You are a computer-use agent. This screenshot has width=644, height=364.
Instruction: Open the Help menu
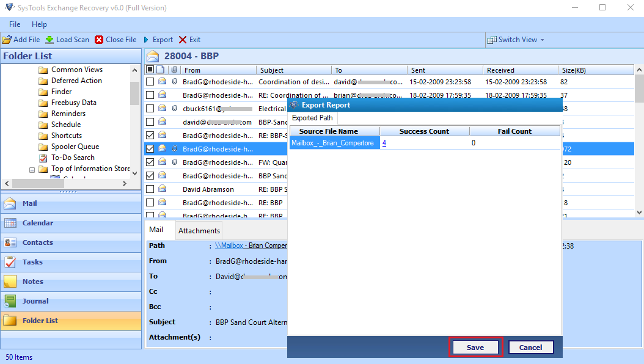pos(40,24)
